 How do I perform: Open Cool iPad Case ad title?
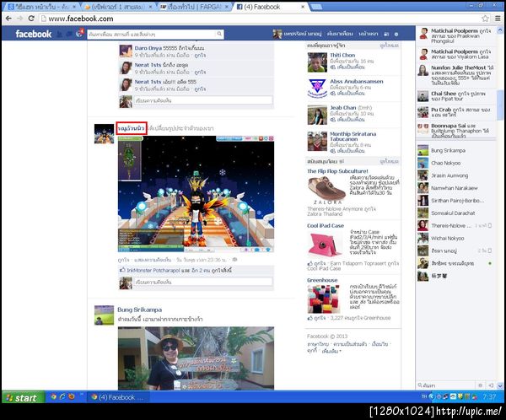pyautogui.click(x=326, y=225)
